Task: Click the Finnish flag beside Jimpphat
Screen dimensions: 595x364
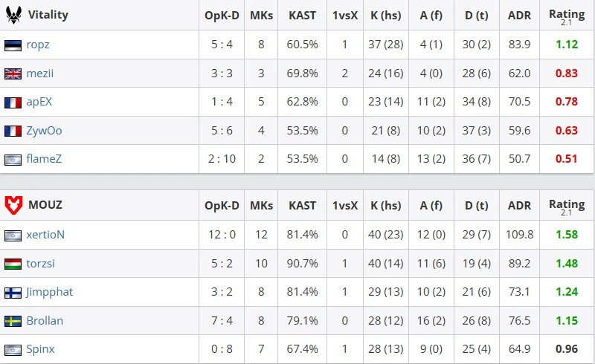Action: click(x=13, y=292)
